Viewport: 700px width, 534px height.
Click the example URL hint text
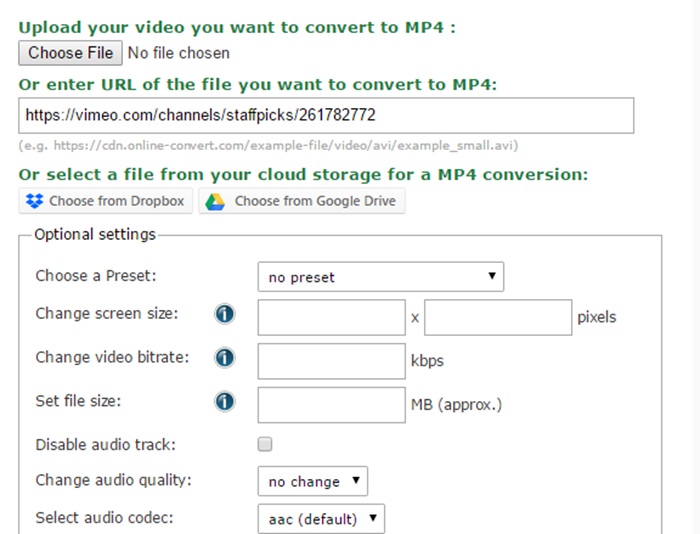point(268,146)
